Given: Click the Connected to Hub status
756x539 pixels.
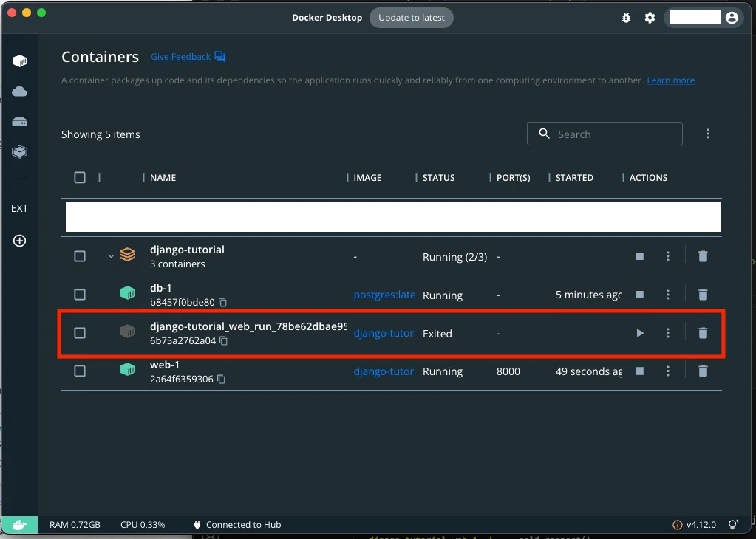Looking at the screenshot, I should click(237, 524).
